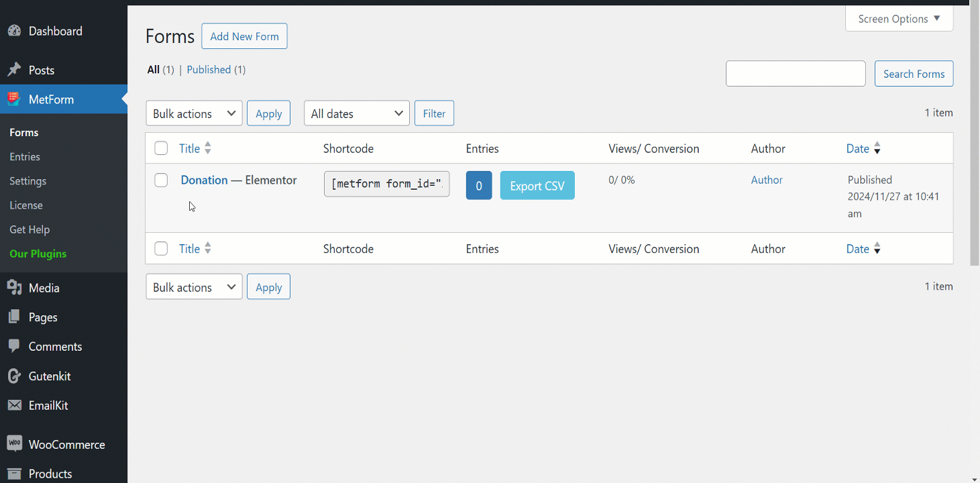Click the "Published" status in the Date cell
The width and height of the screenshot is (980, 483).
870,180
